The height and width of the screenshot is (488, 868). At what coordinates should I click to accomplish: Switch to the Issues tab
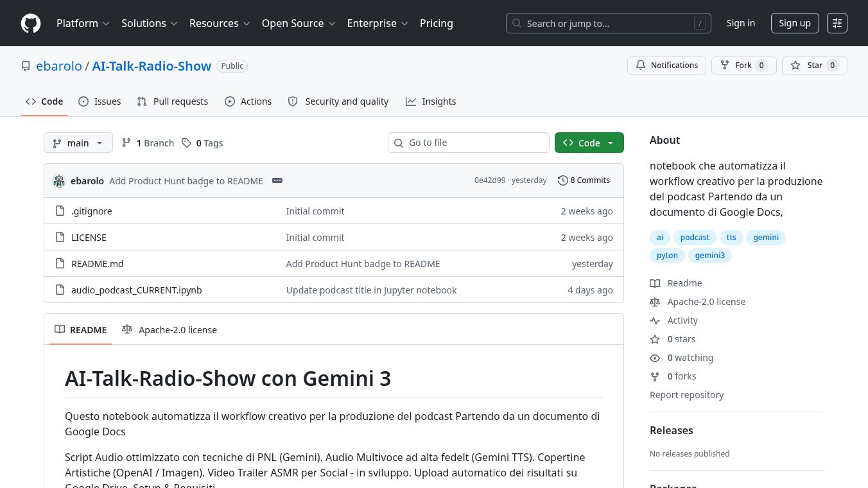coord(100,101)
